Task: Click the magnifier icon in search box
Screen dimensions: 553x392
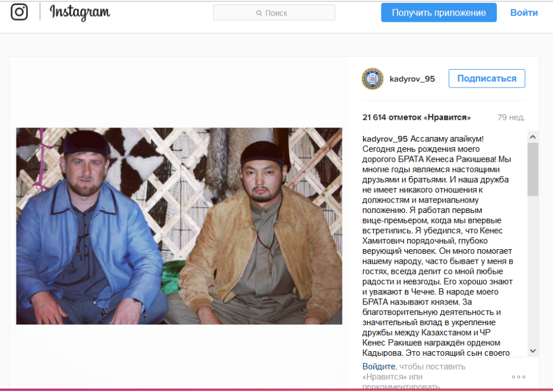Action: coord(259,13)
